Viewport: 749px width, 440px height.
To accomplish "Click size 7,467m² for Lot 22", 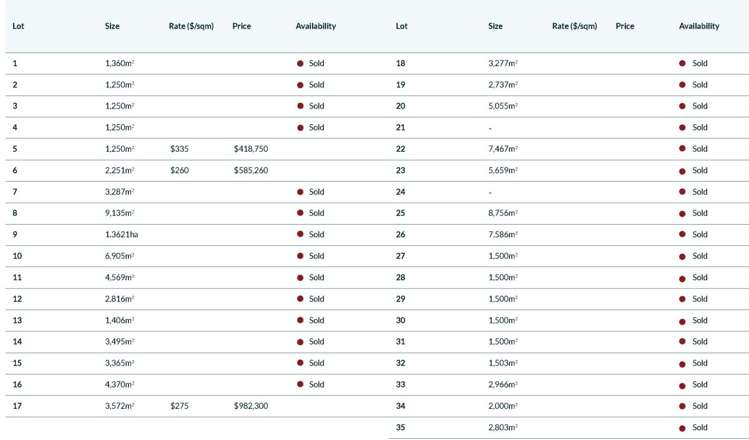I will click(503, 149).
